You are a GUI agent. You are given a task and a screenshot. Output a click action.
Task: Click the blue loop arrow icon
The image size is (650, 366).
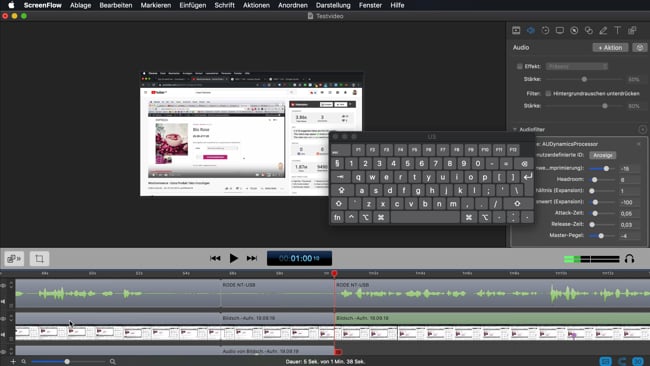coord(622,361)
